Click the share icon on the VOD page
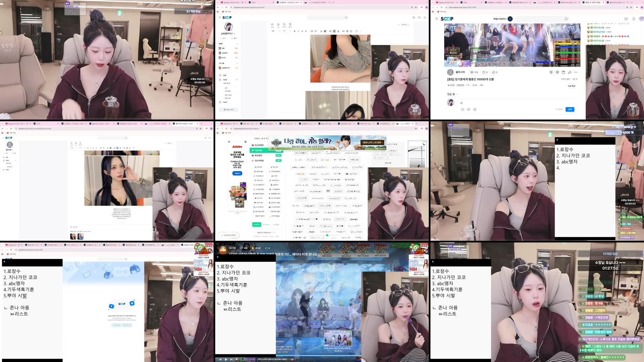The image size is (644, 362). (570, 72)
